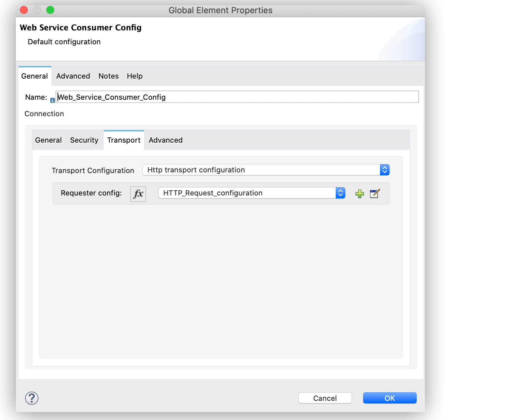The height and width of the screenshot is (420, 528).
Task: Switch to the Security connection tab
Action: tap(84, 140)
